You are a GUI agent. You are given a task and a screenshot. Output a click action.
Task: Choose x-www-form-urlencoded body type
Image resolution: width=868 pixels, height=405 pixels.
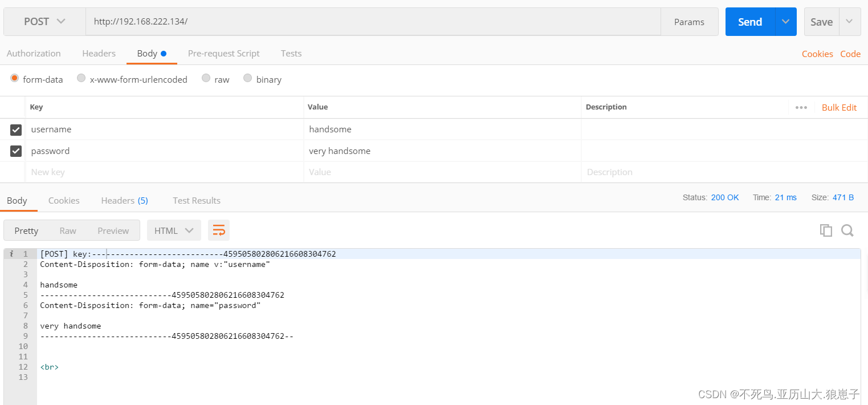[x=81, y=78]
